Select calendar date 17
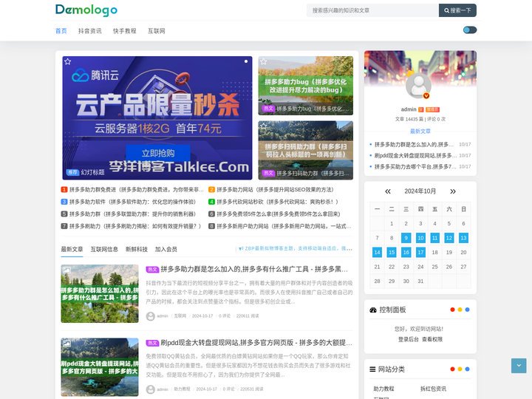Screen dimensions: 532x399 pos(420,253)
